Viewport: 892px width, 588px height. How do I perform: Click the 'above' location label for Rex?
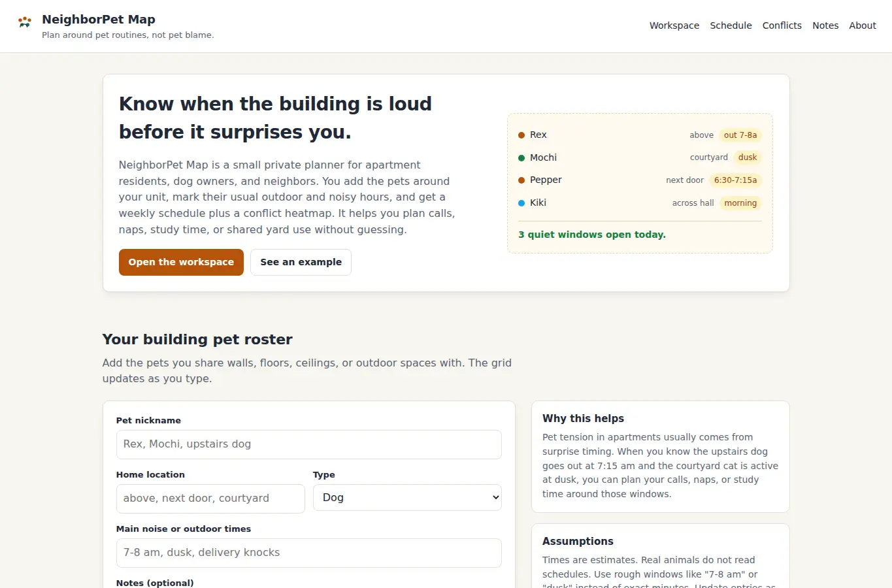(x=701, y=135)
